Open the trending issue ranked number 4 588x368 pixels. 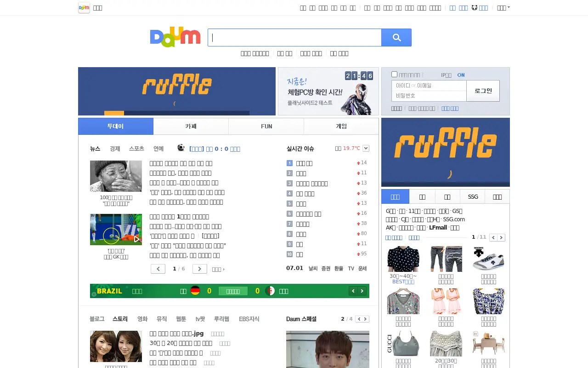[x=305, y=194]
